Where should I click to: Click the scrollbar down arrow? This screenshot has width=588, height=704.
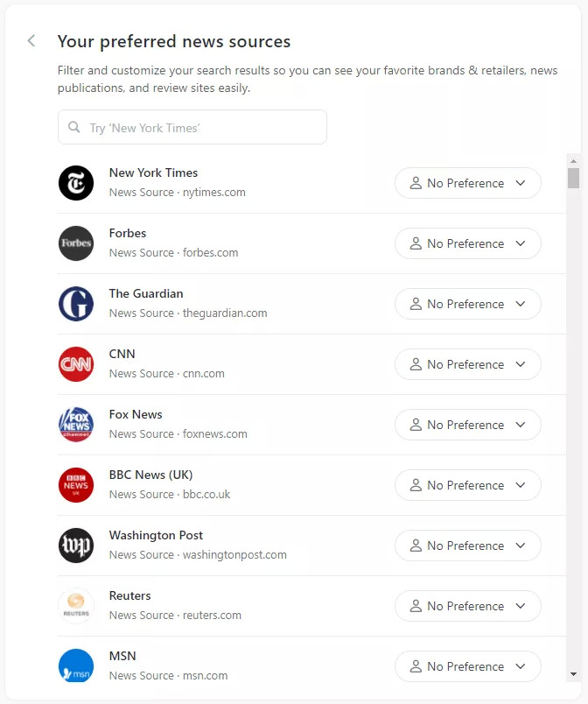(573, 674)
